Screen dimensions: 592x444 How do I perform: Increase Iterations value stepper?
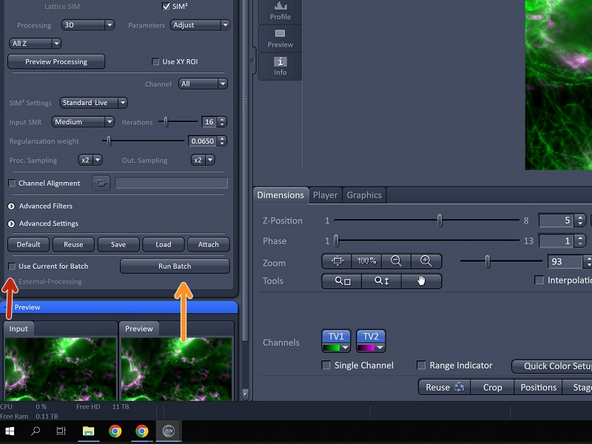222,119
